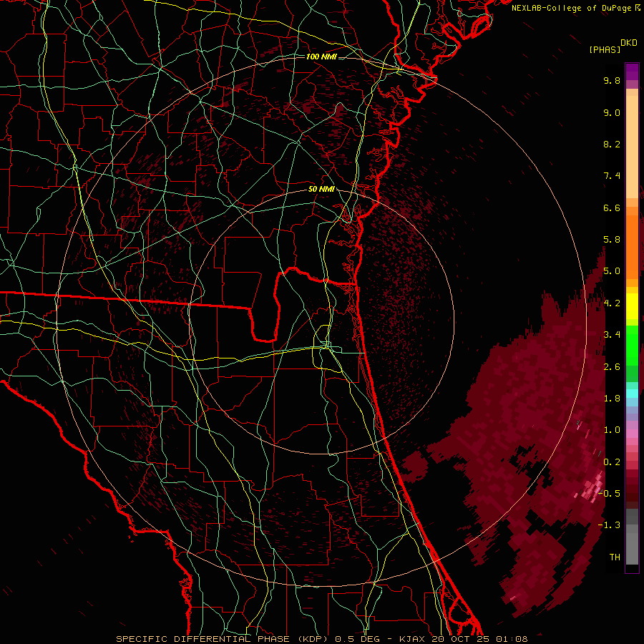Click the -0.5 scale value
This screenshot has width=644, height=644.
tap(609, 494)
